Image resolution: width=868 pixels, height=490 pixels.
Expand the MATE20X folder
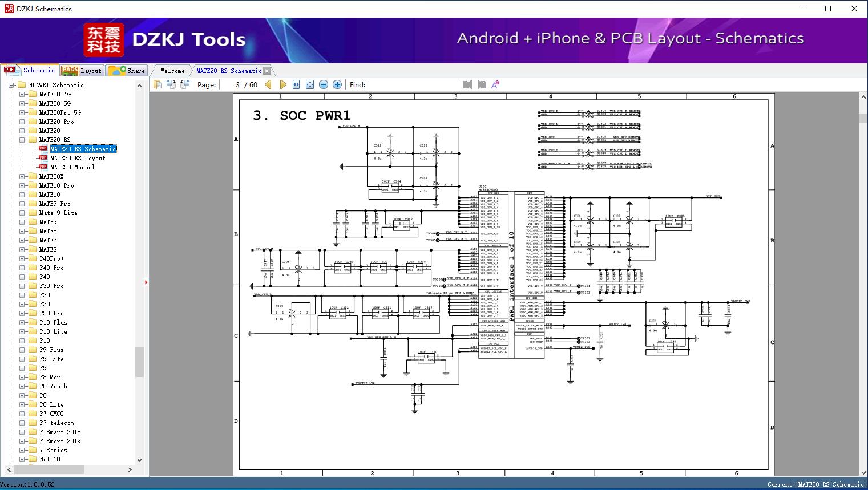coord(22,176)
